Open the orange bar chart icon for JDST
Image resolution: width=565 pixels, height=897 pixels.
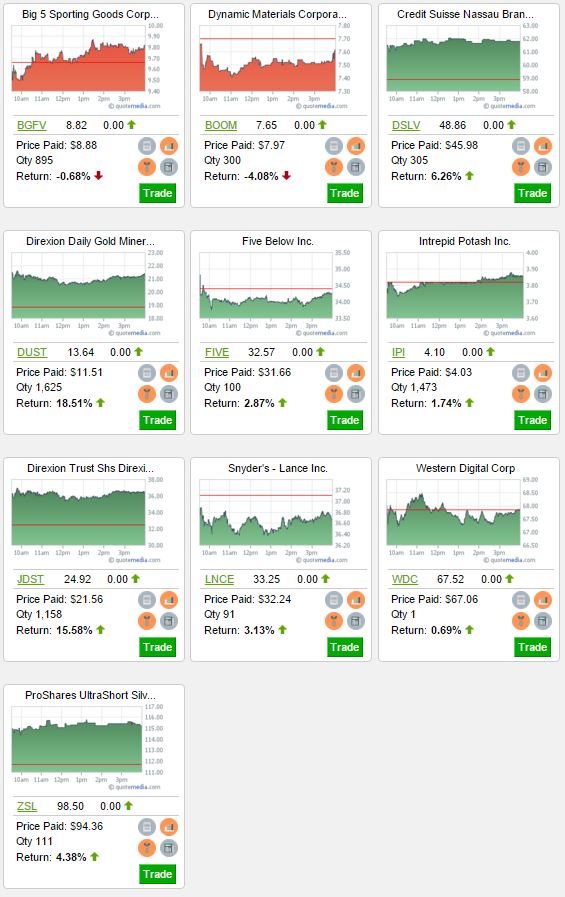coord(169,600)
